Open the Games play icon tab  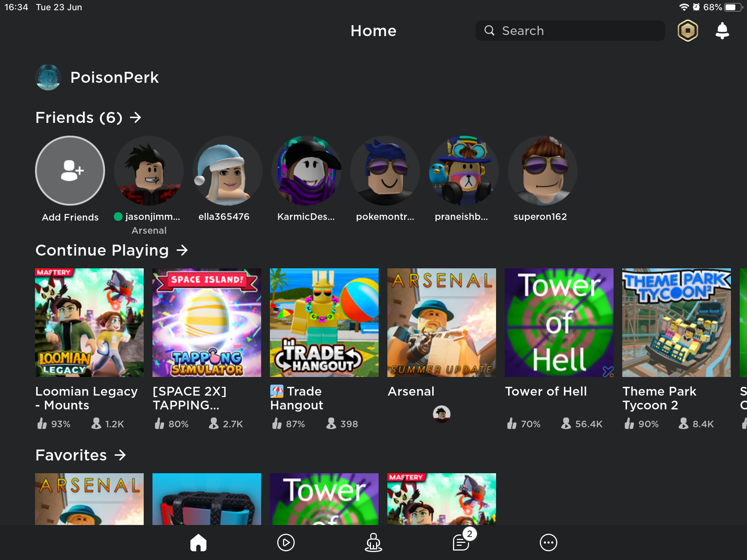point(286,542)
